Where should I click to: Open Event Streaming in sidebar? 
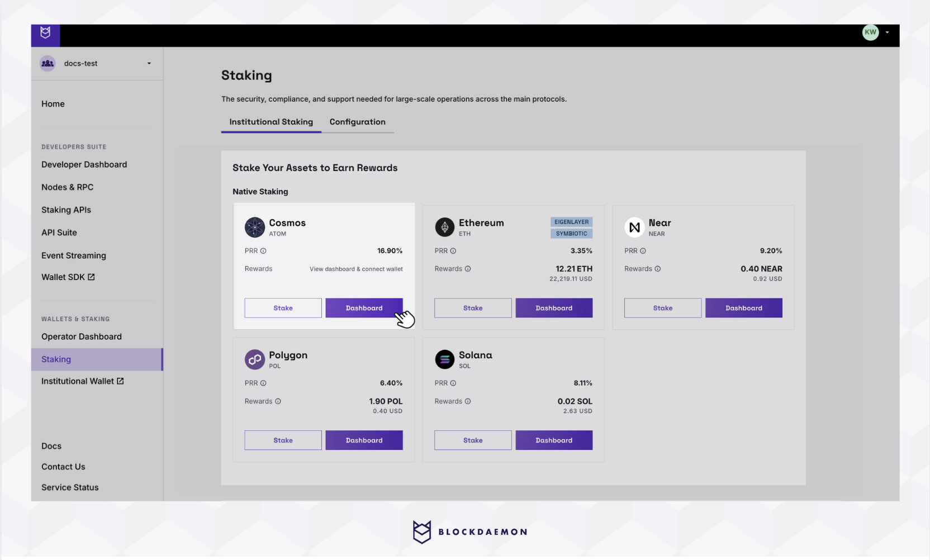74,255
